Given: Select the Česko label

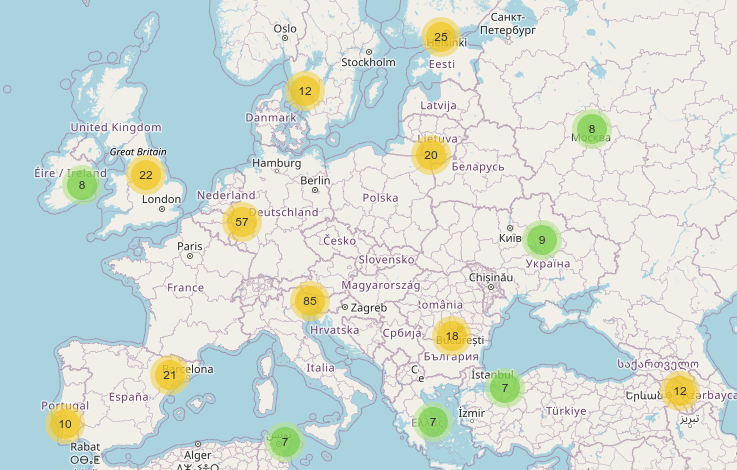Looking at the screenshot, I should coord(339,241).
